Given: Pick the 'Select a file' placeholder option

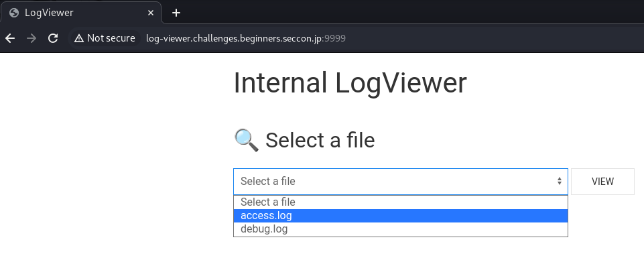Looking at the screenshot, I should pyautogui.click(x=401, y=202).
